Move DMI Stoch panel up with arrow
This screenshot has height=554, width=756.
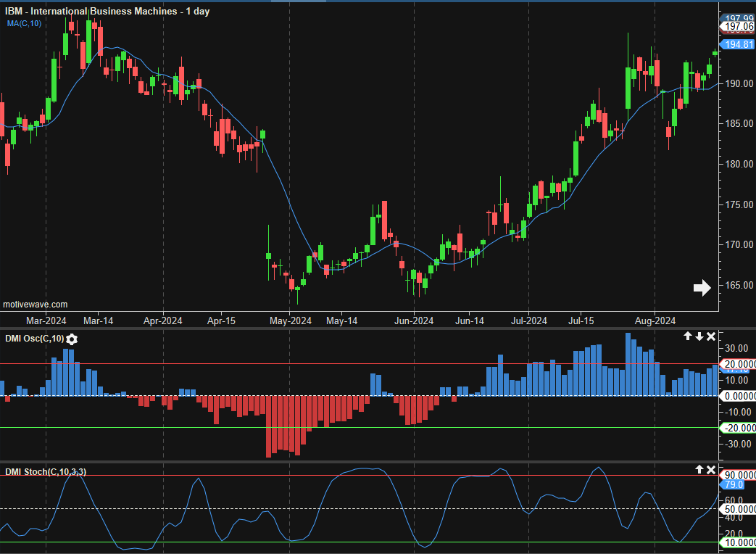tap(699, 470)
